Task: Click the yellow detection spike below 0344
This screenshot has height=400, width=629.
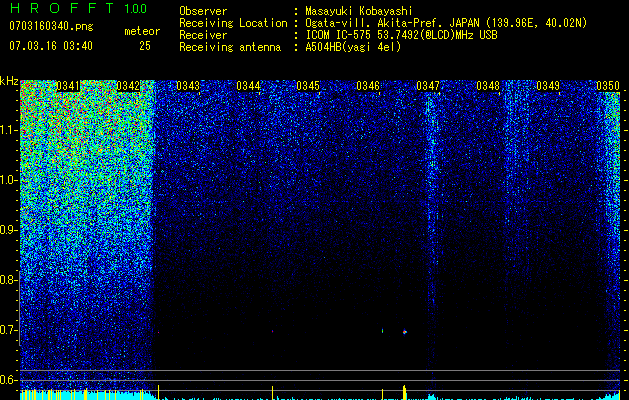Action: coord(272,392)
